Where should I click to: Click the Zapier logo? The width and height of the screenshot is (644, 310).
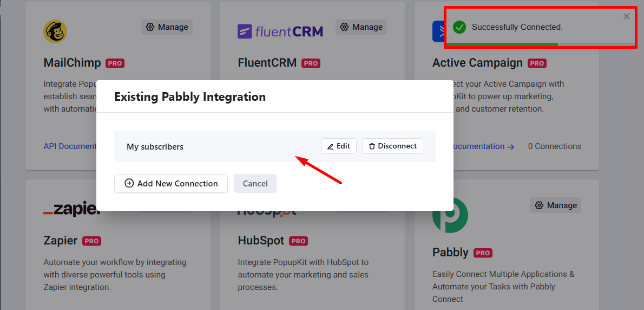pos(72,210)
